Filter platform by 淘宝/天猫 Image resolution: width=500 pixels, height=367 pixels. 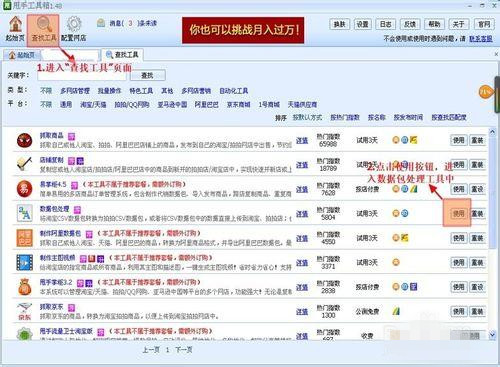click(93, 104)
